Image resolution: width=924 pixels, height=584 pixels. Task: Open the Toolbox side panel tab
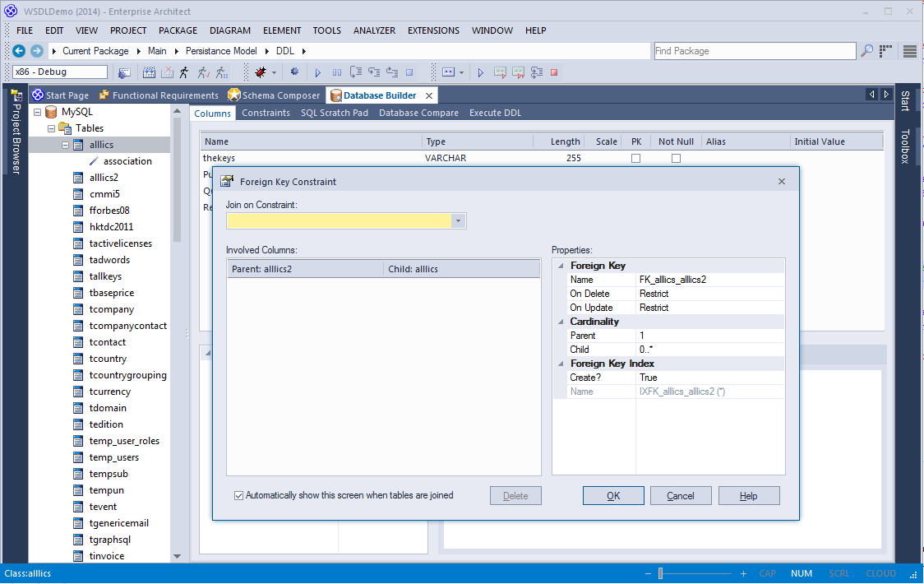click(905, 146)
